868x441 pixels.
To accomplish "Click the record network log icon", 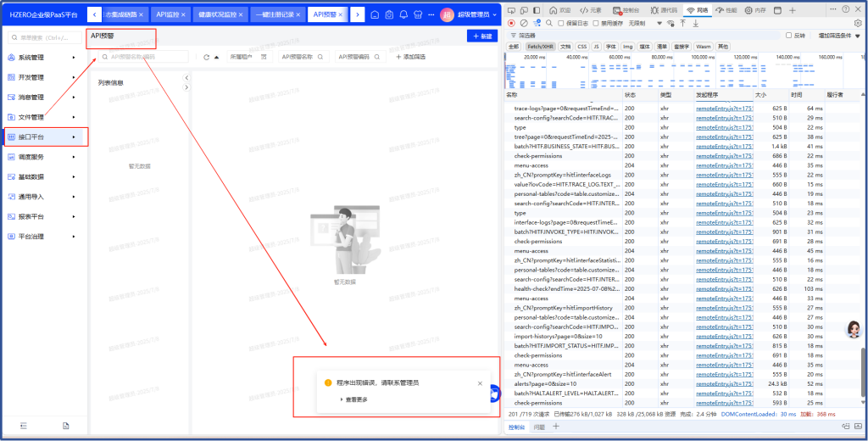I will coord(511,23).
